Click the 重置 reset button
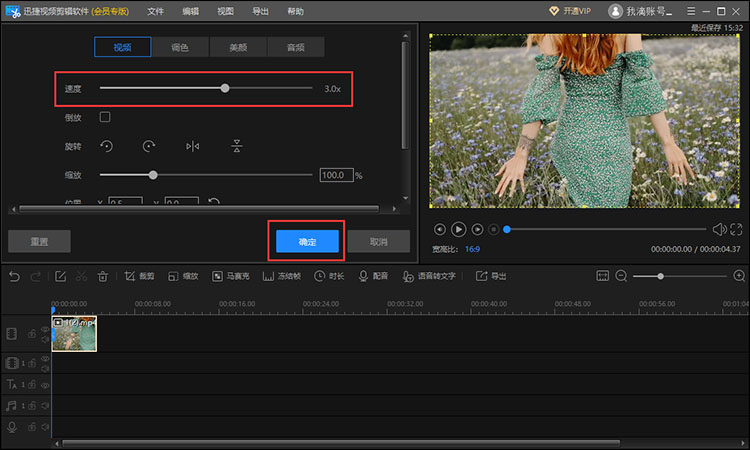This screenshot has height=450, width=750. pyautogui.click(x=39, y=241)
